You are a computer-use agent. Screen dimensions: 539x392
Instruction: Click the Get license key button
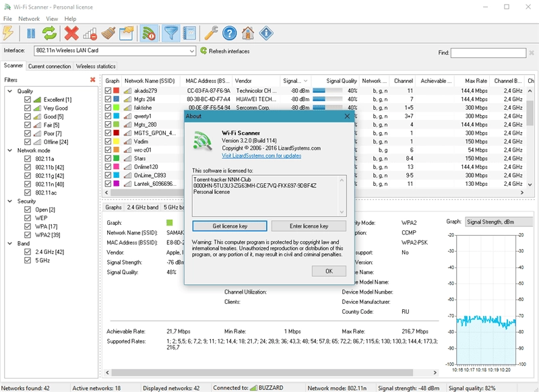coord(230,226)
